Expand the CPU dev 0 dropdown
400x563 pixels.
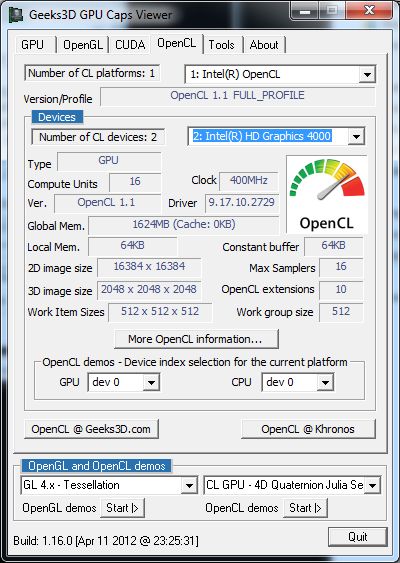point(325,382)
